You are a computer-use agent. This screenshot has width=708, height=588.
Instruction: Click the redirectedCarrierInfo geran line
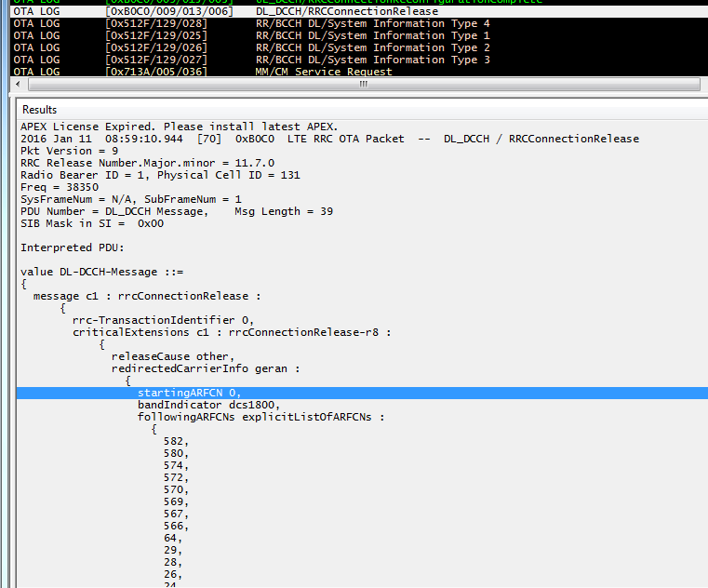[x=206, y=369]
